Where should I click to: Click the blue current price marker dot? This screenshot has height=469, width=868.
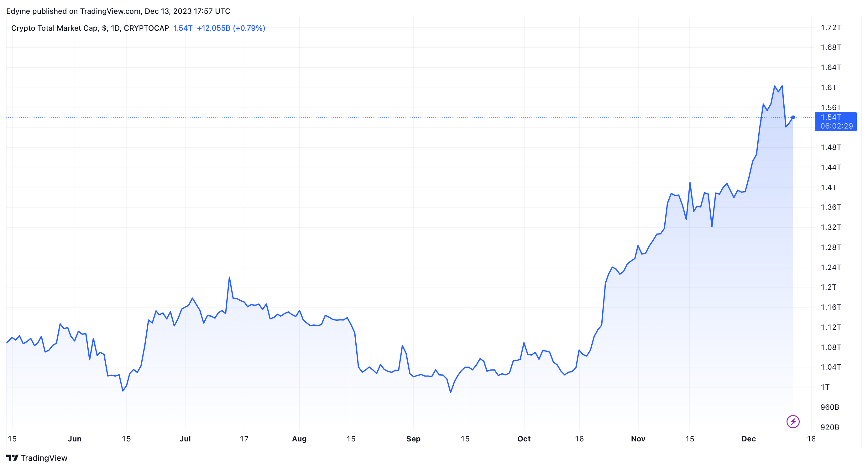793,117
